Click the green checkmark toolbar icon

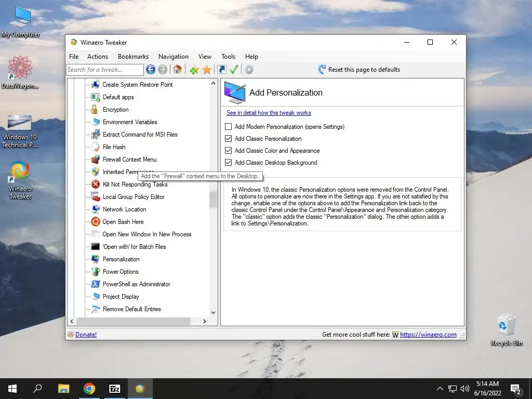234,70
